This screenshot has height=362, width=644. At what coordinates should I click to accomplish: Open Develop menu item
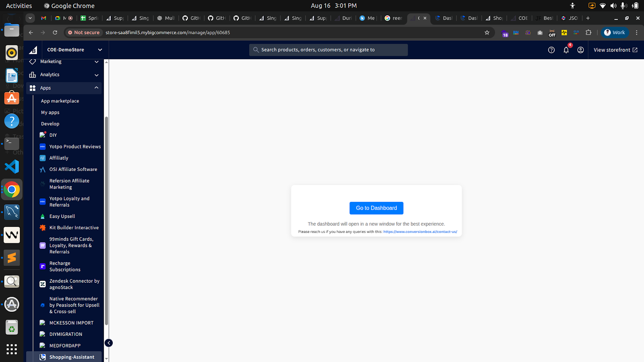tap(50, 124)
